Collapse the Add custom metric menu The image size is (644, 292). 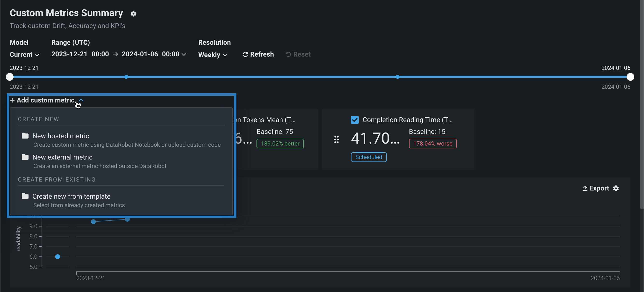coord(81,100)
